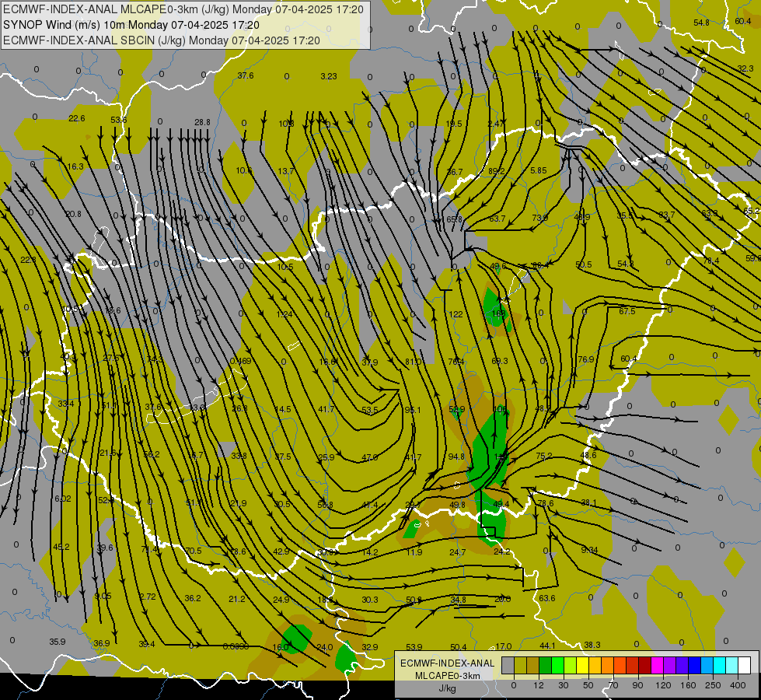Click the map value '28.8'

(202, 122)
